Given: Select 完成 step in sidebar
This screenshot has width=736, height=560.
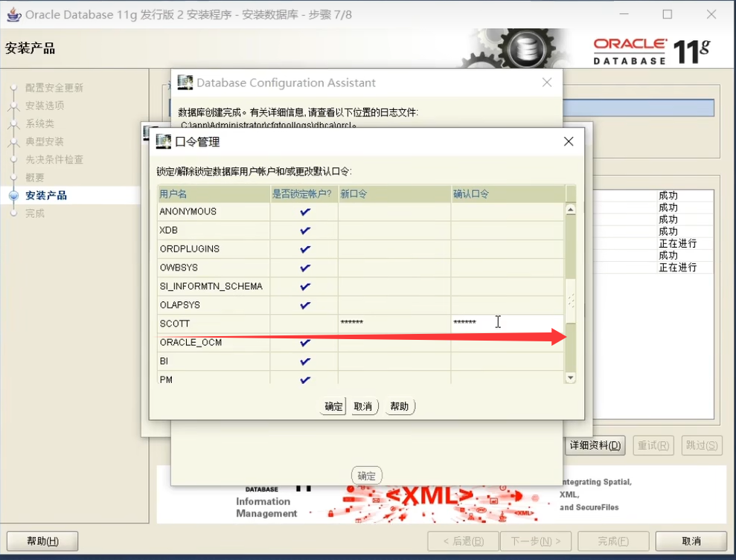Looking at the screenshot, I should tap(35, 213).
